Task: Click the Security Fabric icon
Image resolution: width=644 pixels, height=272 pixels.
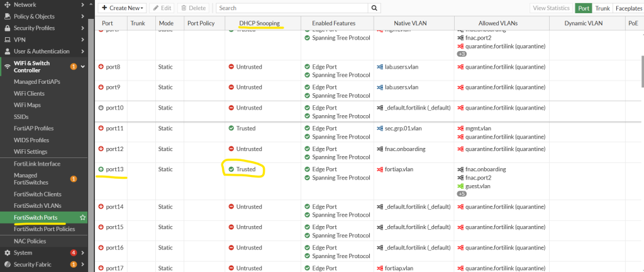Action: [x=7, y=264]
